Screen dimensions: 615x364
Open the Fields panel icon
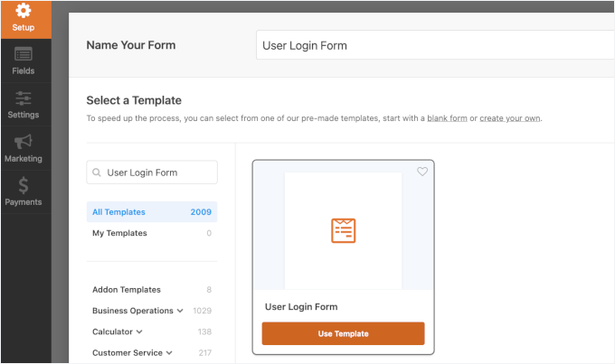[x=24, y=54]
